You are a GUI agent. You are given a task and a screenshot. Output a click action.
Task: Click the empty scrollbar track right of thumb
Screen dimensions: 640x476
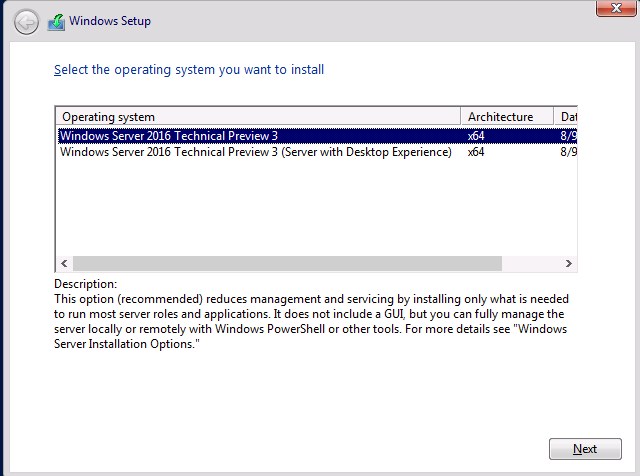point(531,263)
